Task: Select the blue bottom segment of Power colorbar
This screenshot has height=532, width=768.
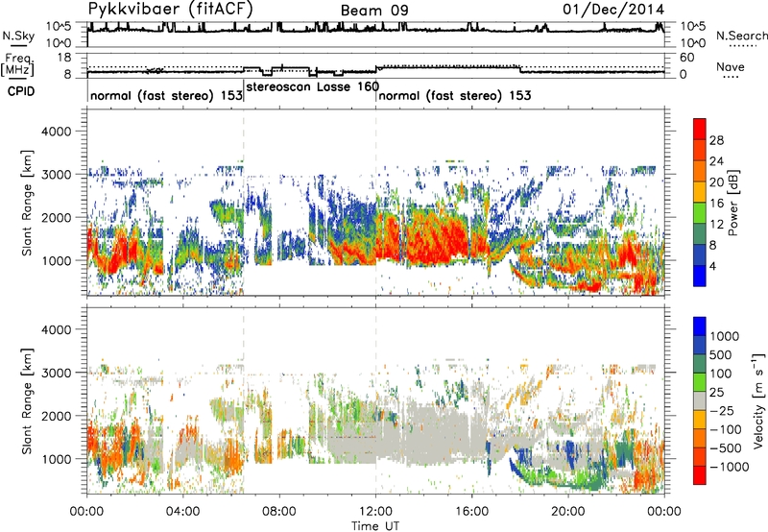Action: point(700,276)
